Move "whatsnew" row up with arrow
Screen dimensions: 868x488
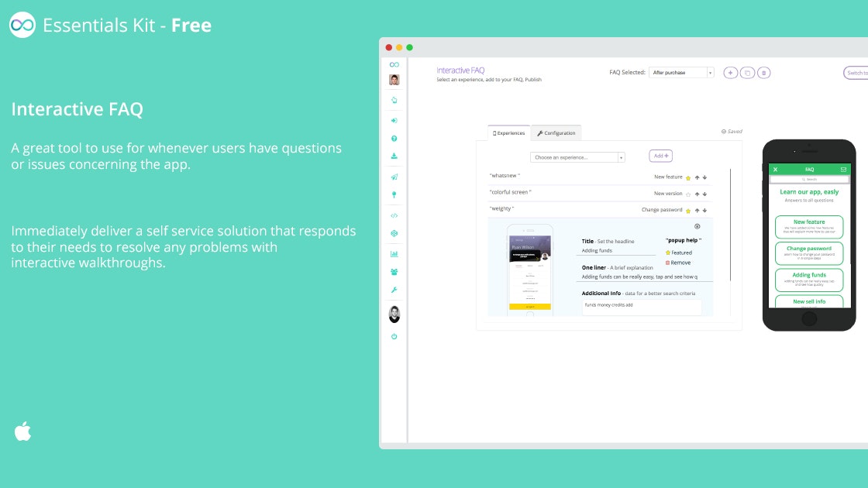click(x=697, y=177)
